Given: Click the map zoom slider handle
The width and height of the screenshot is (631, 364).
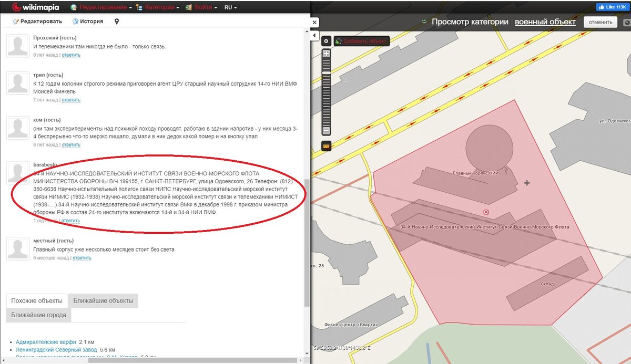Looking at the screenshot, I should [326, 72].
